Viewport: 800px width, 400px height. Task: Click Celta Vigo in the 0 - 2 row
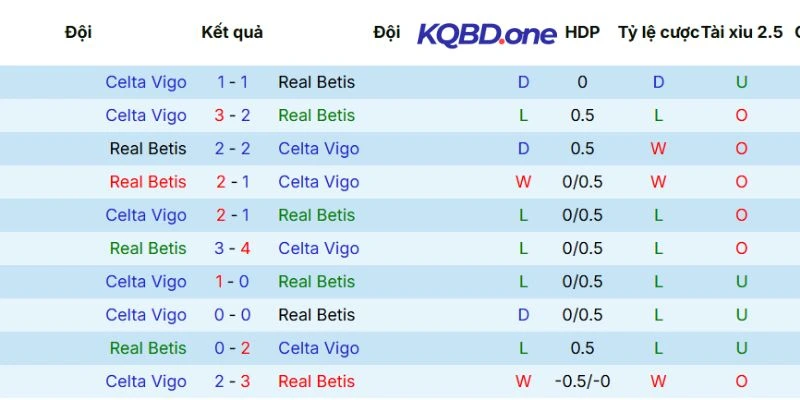point(318,348)
